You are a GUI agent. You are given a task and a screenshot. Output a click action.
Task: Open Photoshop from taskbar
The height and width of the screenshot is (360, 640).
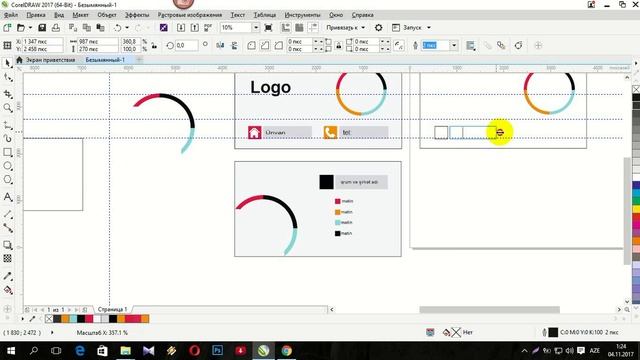[218, 351]
